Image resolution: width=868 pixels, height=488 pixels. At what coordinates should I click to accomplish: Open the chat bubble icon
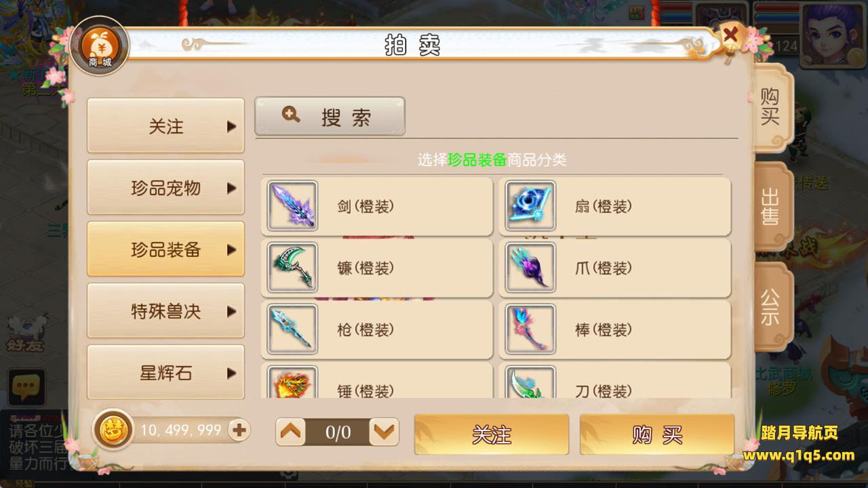point(26,388)
